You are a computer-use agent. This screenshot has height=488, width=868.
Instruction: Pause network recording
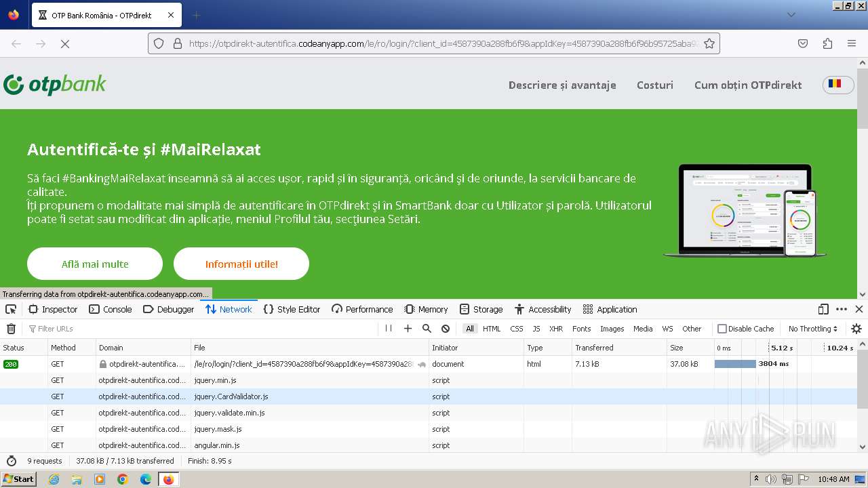click(x=389, y=329)
